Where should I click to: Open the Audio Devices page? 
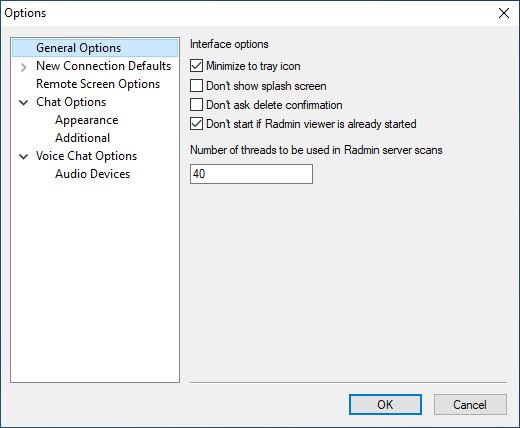[93, 174]
